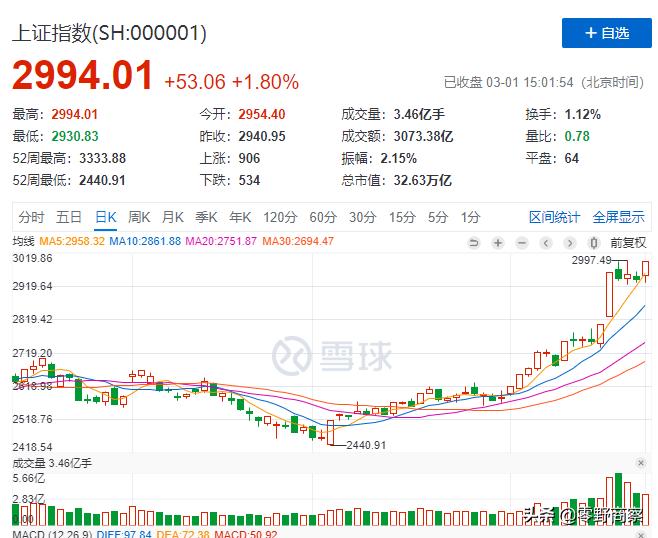The width and height of the screenshot is (658, 538).
Task: Reset the chart view with undo icon
Action: (474, 243)
